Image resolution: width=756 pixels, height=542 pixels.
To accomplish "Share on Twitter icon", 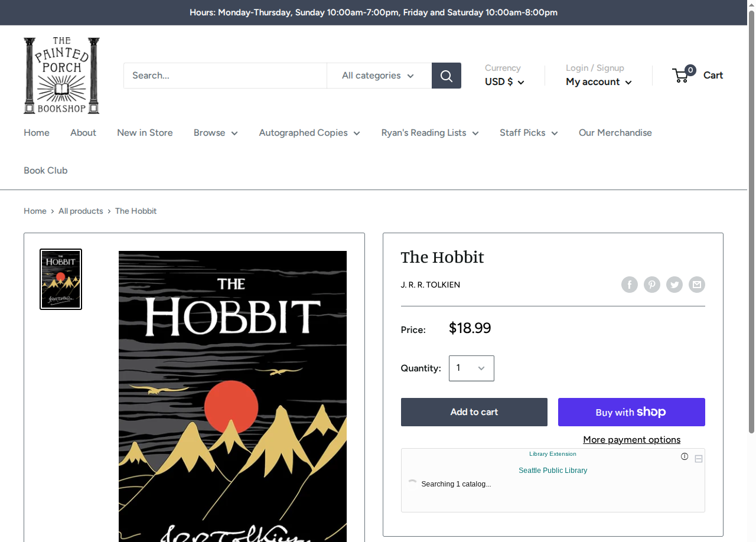I will tap(674, 285).
